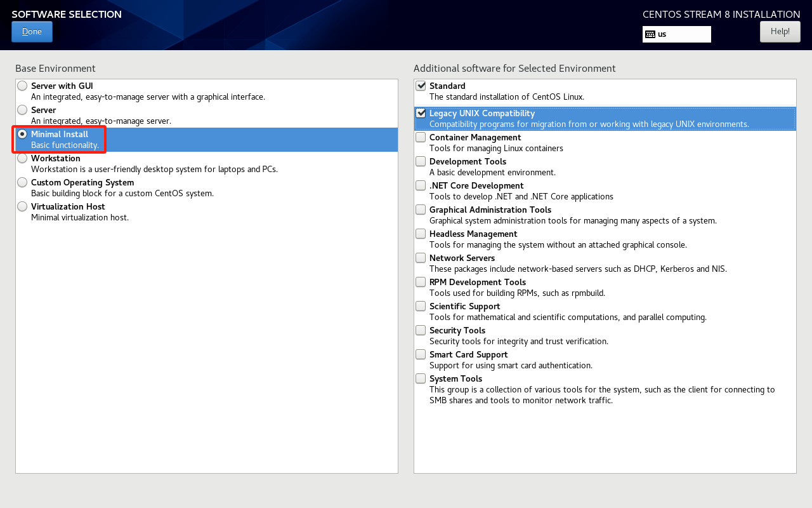Choose Workstation base environment
812x508 pixels.
point(23,158)
